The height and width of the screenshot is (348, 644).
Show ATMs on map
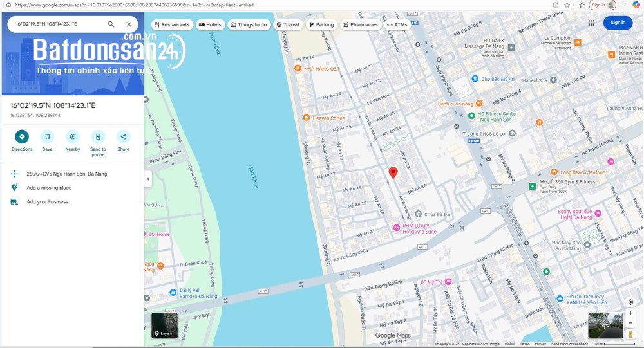click(x=397, y=24)
